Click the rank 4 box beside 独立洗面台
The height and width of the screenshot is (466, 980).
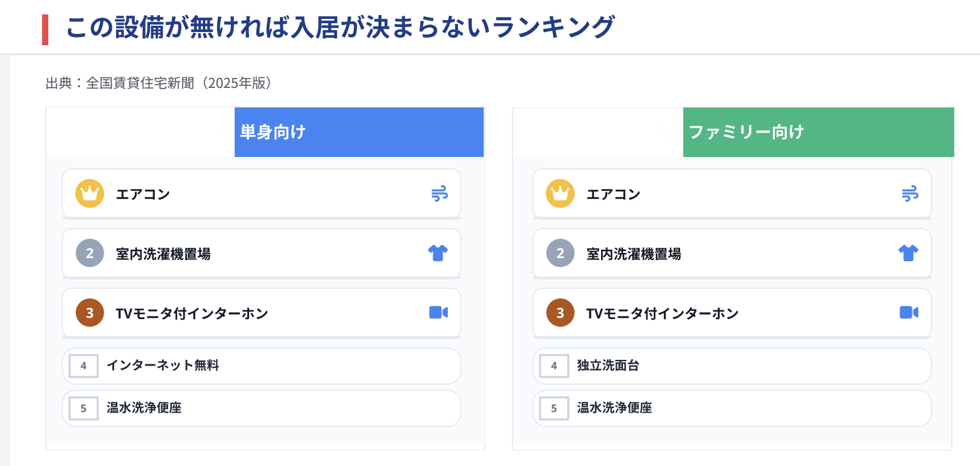point(554,366)
